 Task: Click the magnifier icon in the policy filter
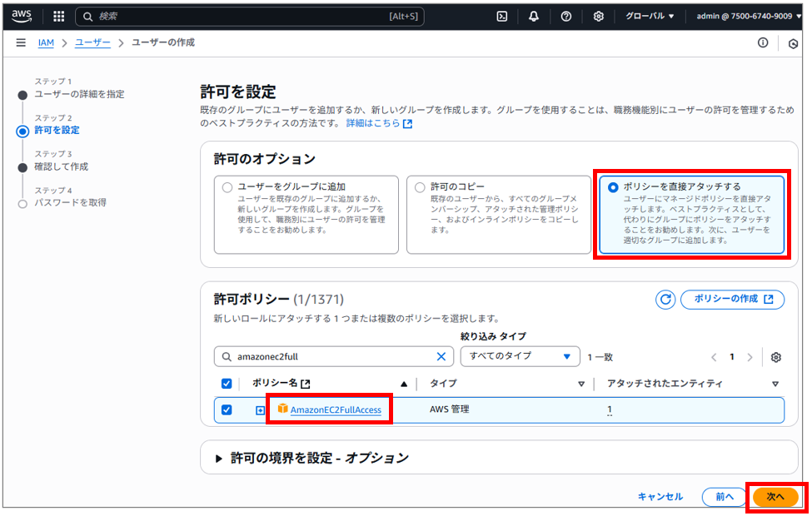(227, 356)
